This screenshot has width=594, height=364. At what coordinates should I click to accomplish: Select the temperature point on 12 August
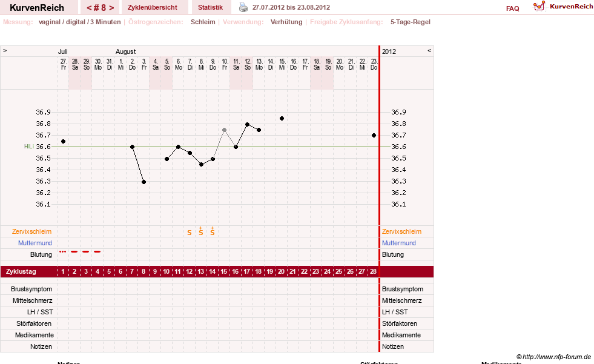248,125
